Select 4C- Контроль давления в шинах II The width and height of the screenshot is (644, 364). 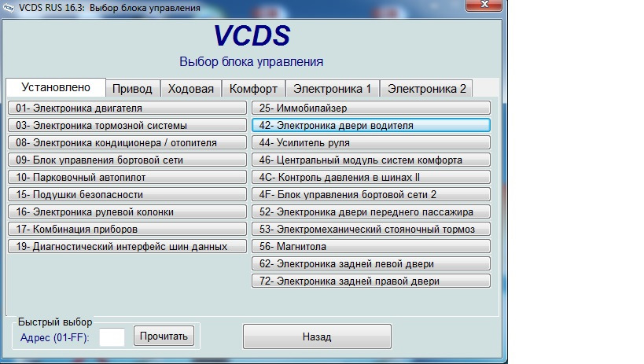click(x=371, y=177)
